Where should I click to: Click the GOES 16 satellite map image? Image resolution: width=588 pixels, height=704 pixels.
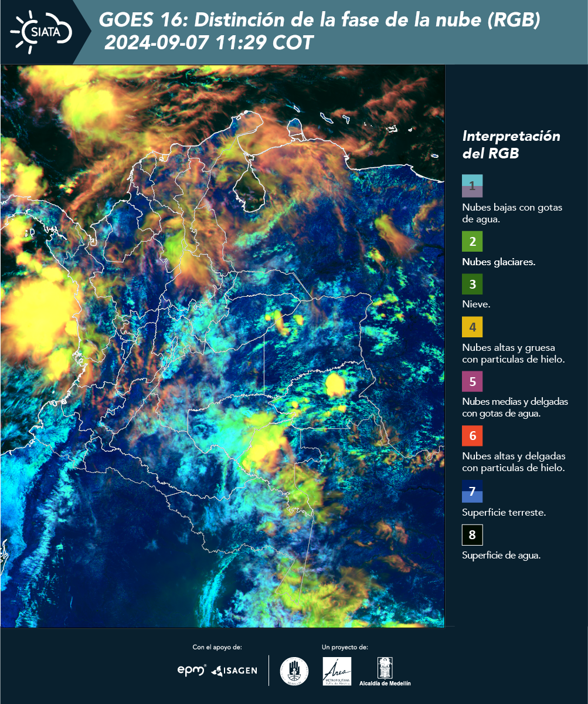coord(223,346)
